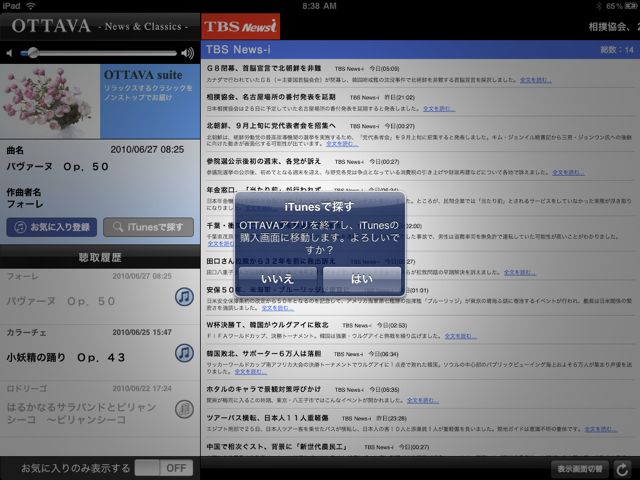Tap the loud-volume speaker icon
This screenshot has width=640, height=480.
point(187,53)
